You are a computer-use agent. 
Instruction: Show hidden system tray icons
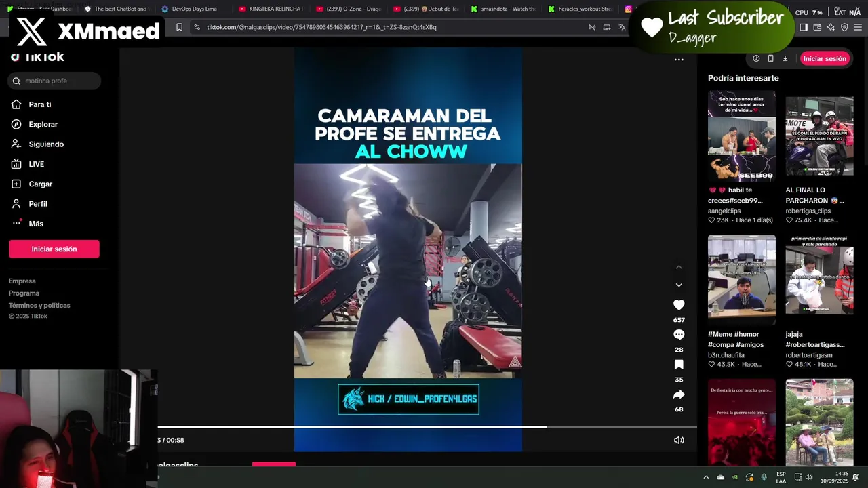pyautogui.click(x=706, y=477)
